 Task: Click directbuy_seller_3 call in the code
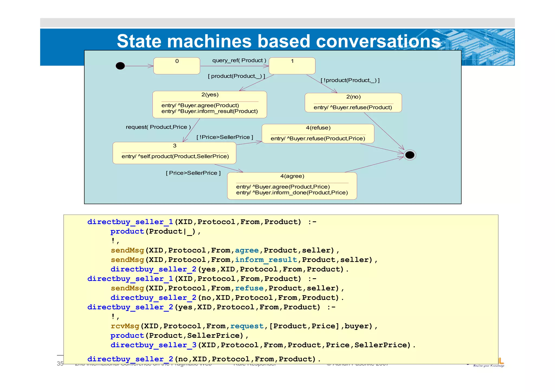pos(153,345)
